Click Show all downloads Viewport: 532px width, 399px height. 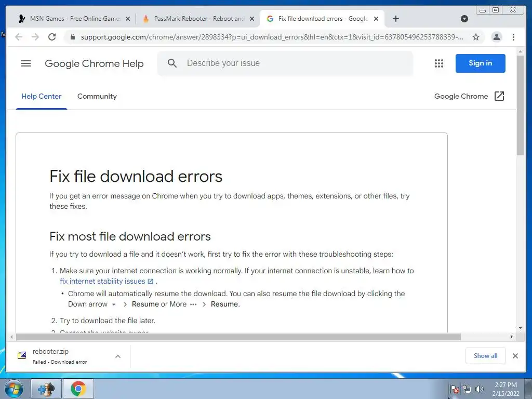tap(486, 356)
